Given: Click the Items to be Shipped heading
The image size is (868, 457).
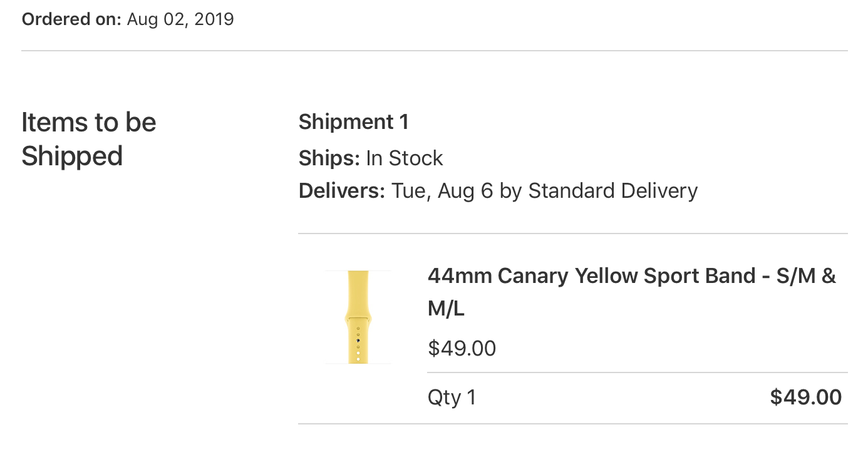Looking at the screenshot, I should 89,139.
